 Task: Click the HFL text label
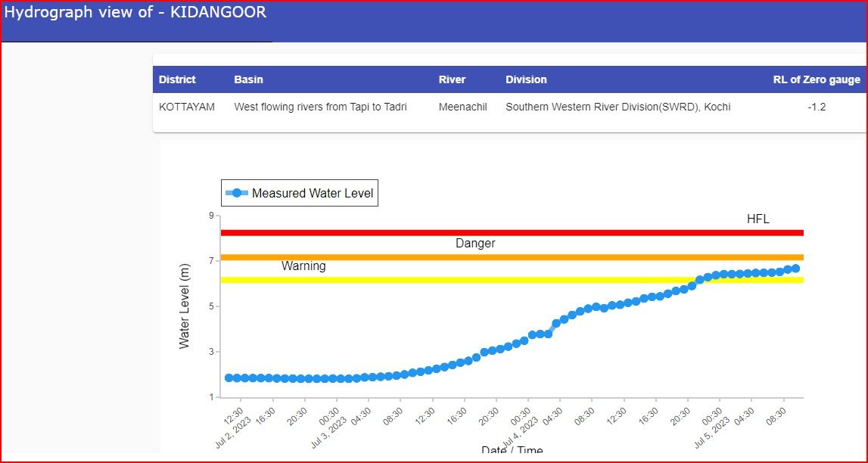click(758, 219)
